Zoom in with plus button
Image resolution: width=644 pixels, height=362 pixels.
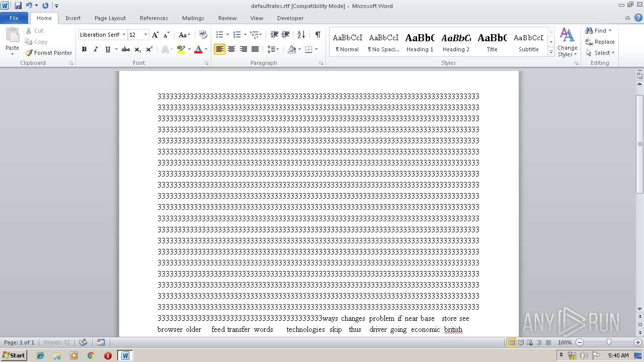click(638, 342)
